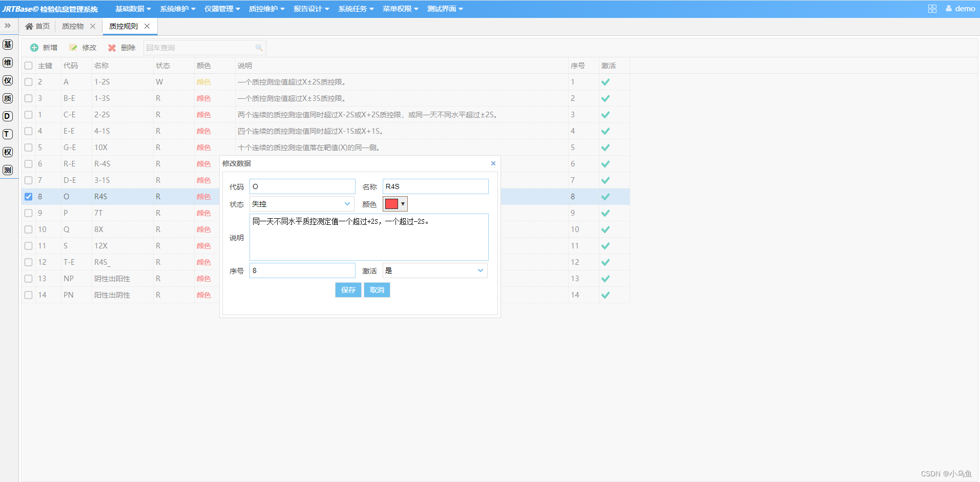Screen dimensions: 980x482
Task: Check the checkbox for row 4-1S
Action: click(28, 131)
